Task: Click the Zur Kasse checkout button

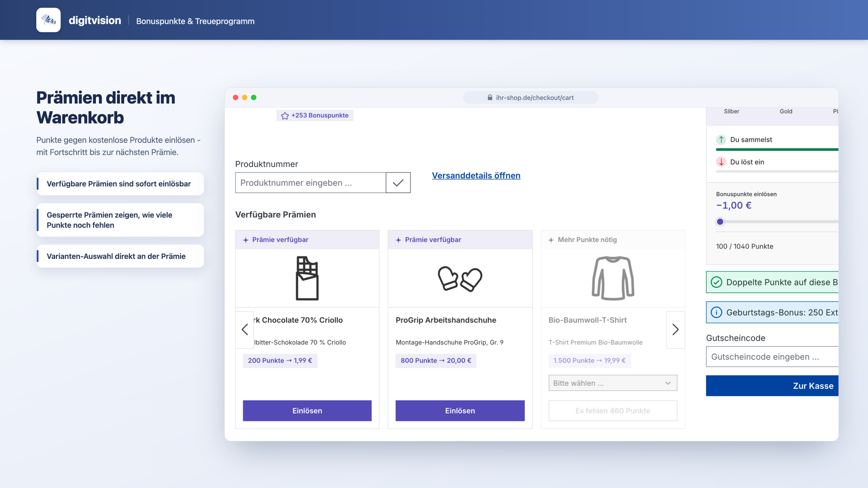Action: click(x=772, y=386)
